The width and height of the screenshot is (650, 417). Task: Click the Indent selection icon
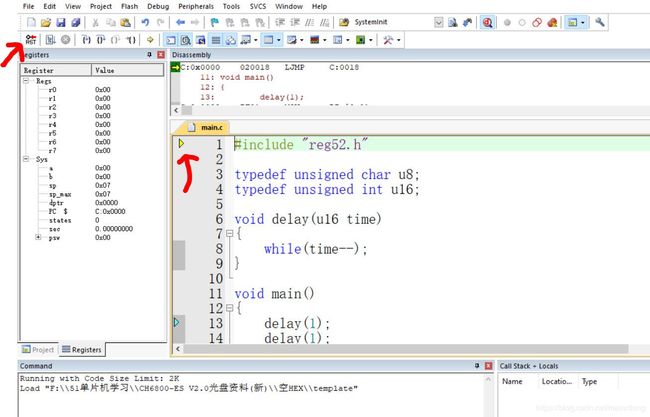pos(280,22)
